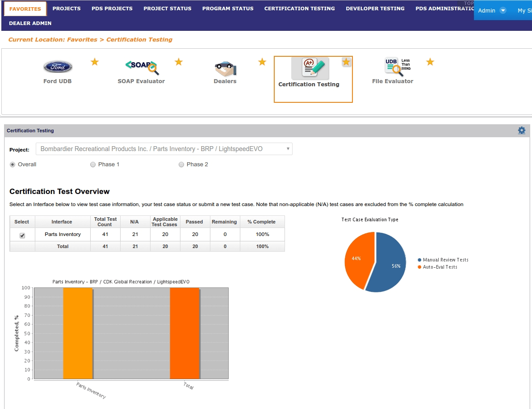Click the Parts Inventory interface cell
This screenshot has width=532, height=409.
coord(63,234)
